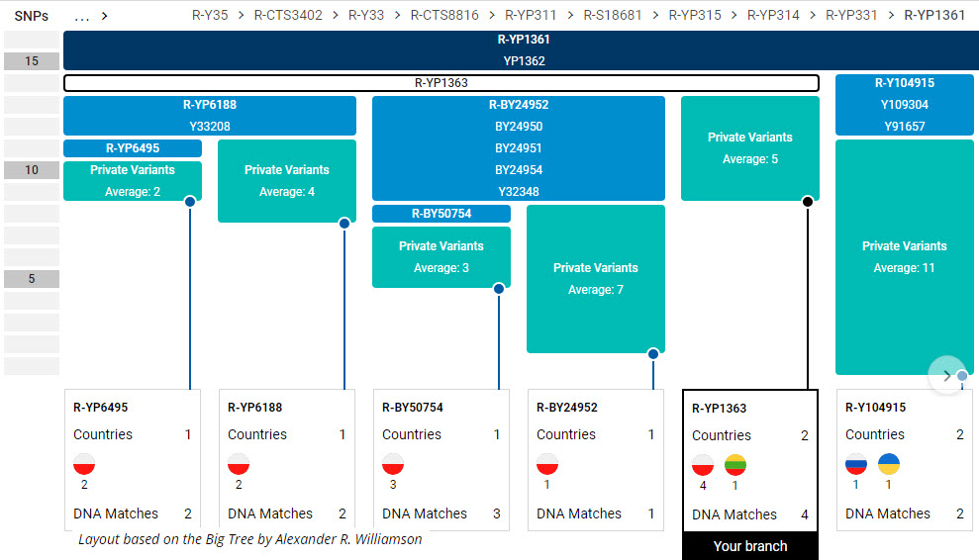Click the Poland flag in R-YP1363 card

(x=703, y=465)
